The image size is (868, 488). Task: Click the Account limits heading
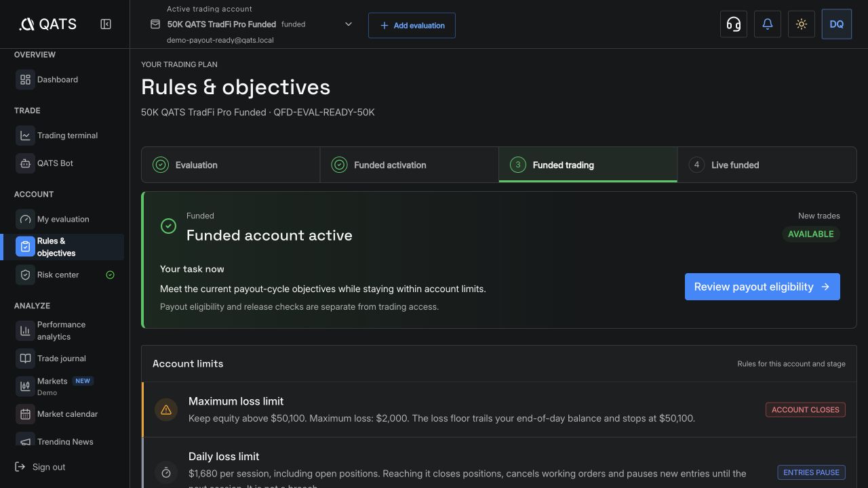[x=188, y=364]
